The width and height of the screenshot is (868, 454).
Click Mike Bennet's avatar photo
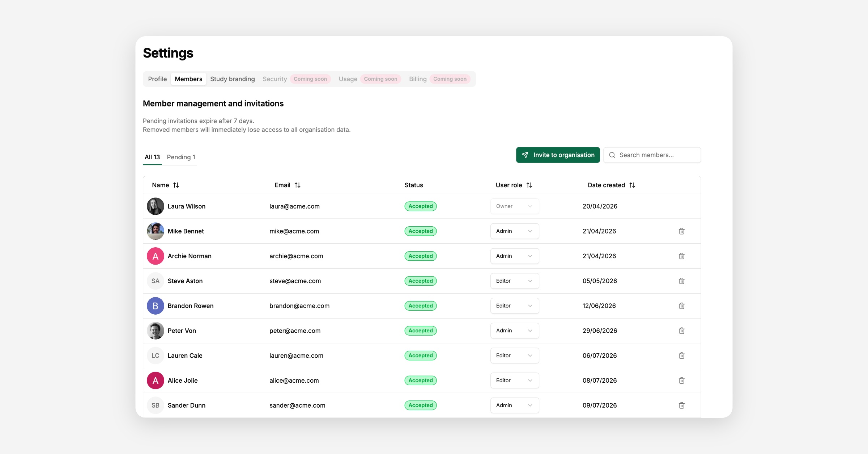(156, 231)
